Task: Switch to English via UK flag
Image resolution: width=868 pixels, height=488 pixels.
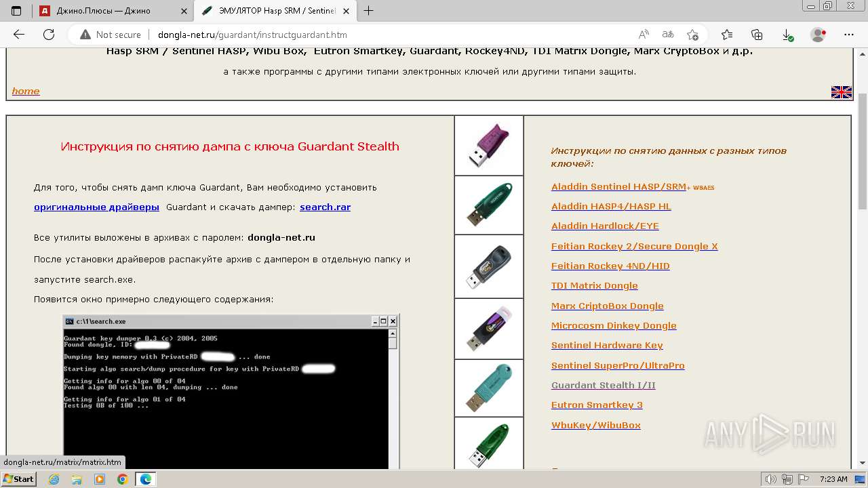Action: coord(842,92)
